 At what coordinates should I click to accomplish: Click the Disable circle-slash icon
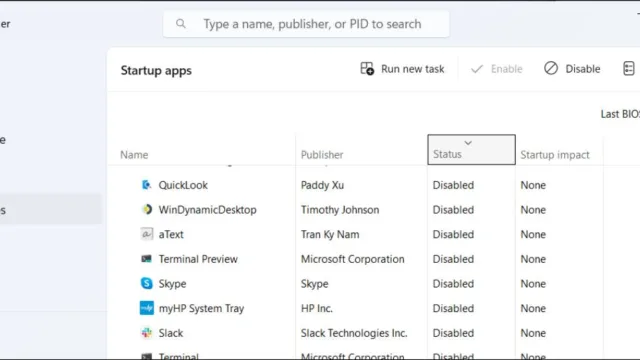click(551, 68)
